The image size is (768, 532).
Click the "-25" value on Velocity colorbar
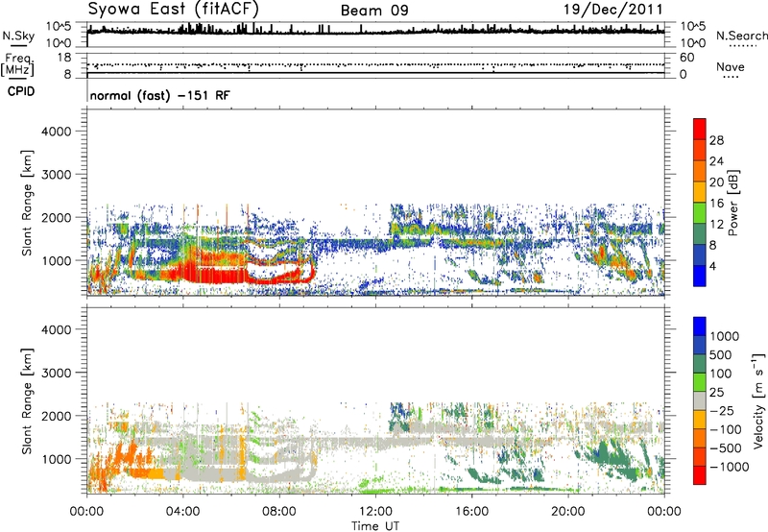[x=722, y=411]
